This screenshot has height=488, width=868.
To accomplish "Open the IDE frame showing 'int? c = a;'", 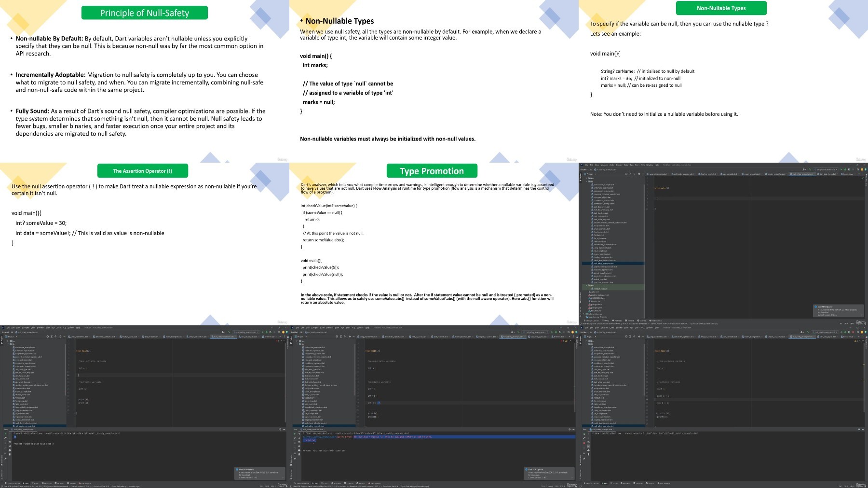I will pos(723,406).
